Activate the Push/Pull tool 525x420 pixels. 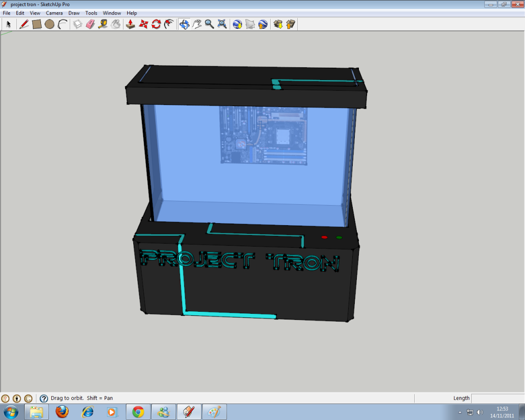[130, 24]
